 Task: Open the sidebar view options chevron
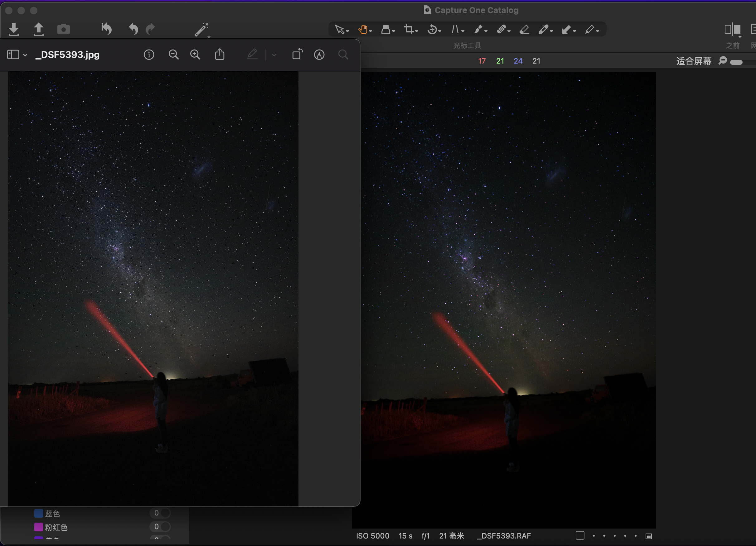tap(25, 55)
